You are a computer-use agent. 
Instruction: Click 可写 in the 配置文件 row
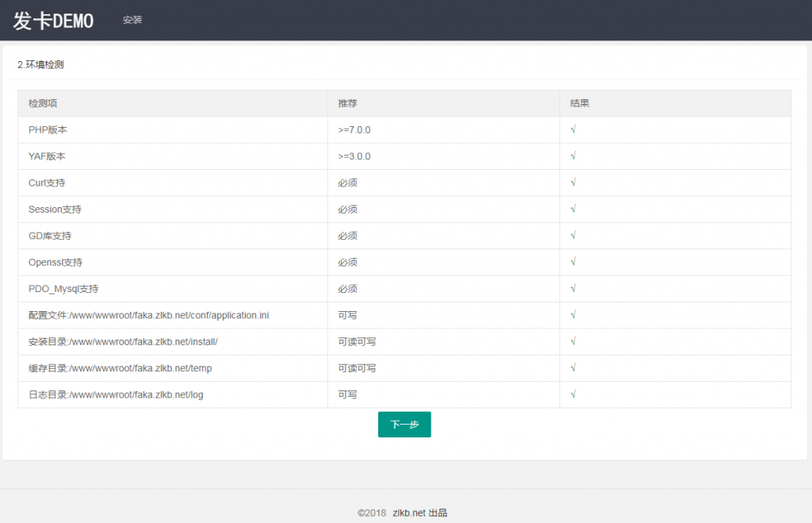click(347, 315)
